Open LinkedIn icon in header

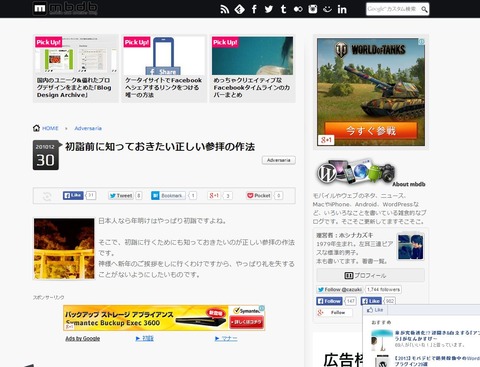pyautogui.click(x=342, y=9)
